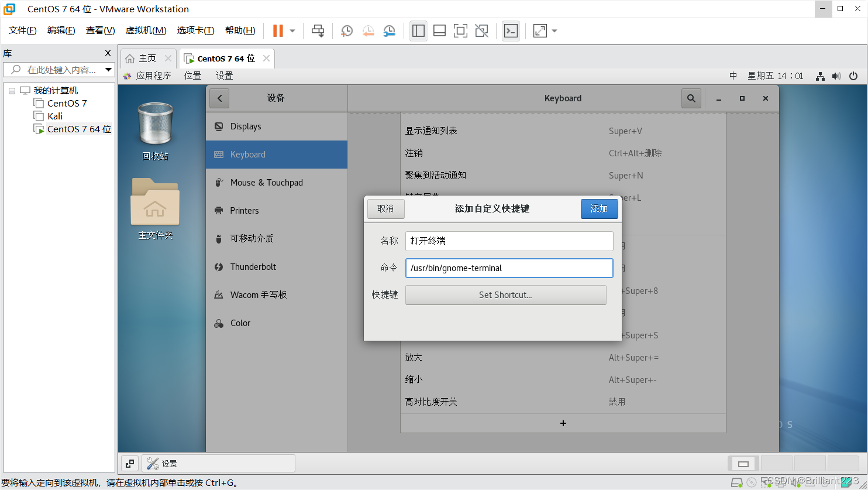Open the pause button dropdown arrow
The height and width of the screenshot is (490, 868).
pos(292,31)
